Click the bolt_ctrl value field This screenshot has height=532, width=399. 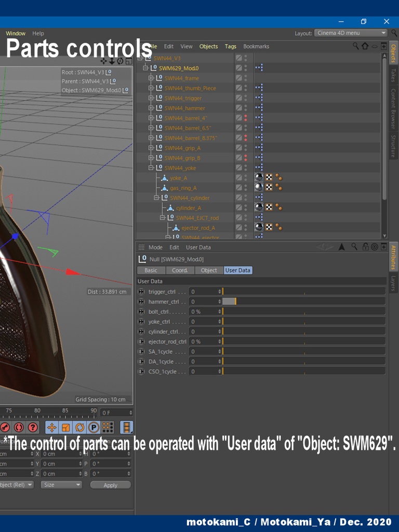pos(205,312)
